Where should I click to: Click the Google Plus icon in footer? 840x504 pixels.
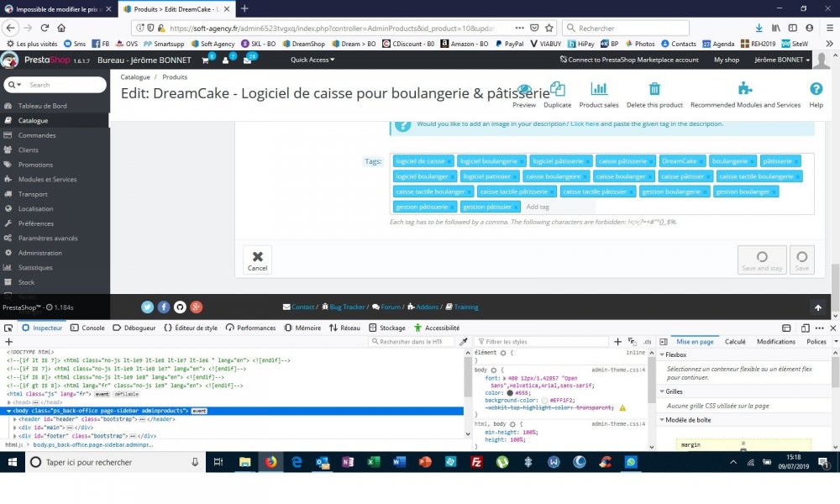[196, 307]
